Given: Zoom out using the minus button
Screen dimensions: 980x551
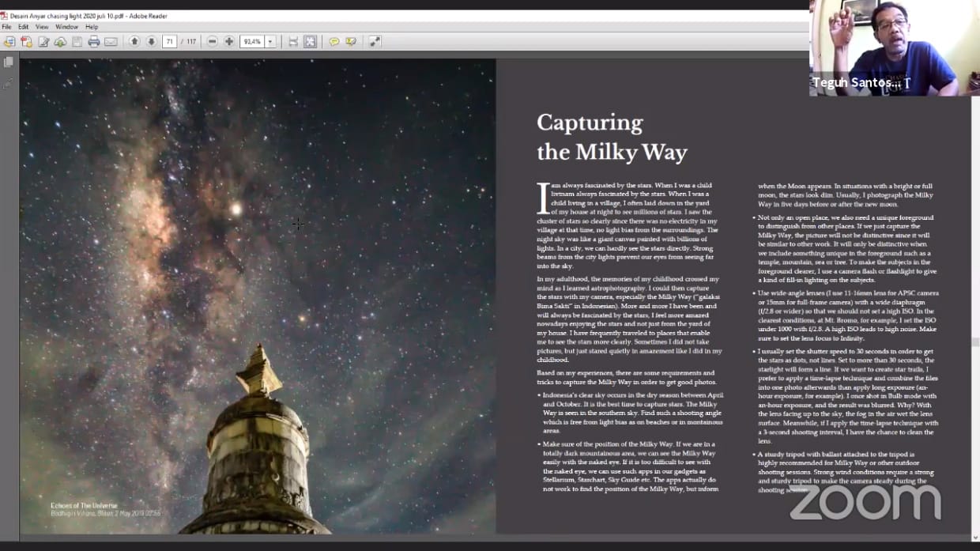Looking at the screenshot, I should coord(213,42).
